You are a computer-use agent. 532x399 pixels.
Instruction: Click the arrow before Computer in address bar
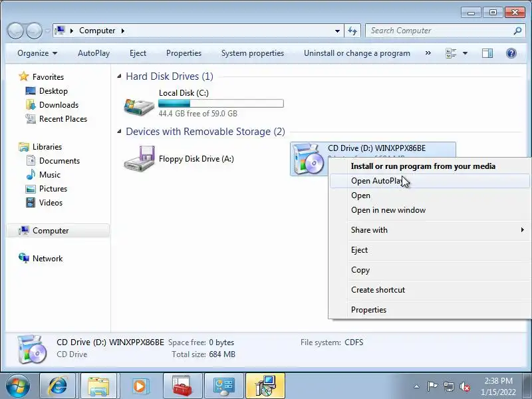click(x=72, y=31)
